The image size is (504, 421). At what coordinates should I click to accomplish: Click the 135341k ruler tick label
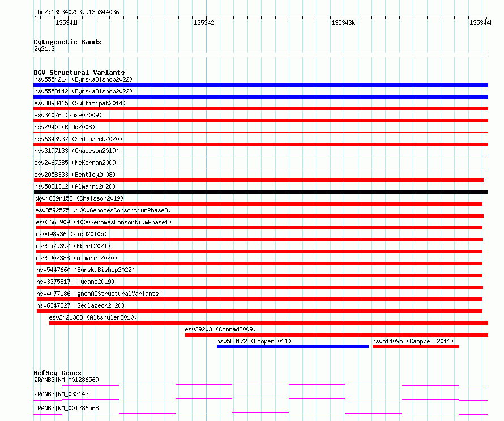(67, 23)
